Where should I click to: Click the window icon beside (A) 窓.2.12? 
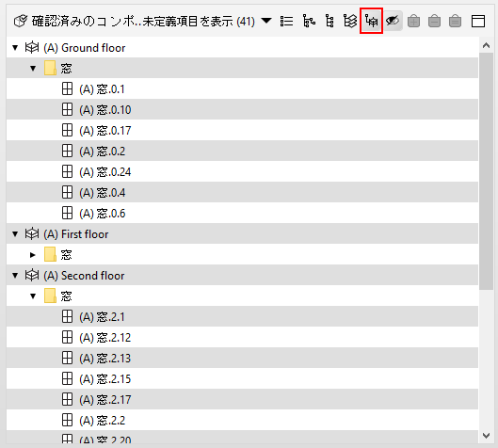click(x=67, y=337)
